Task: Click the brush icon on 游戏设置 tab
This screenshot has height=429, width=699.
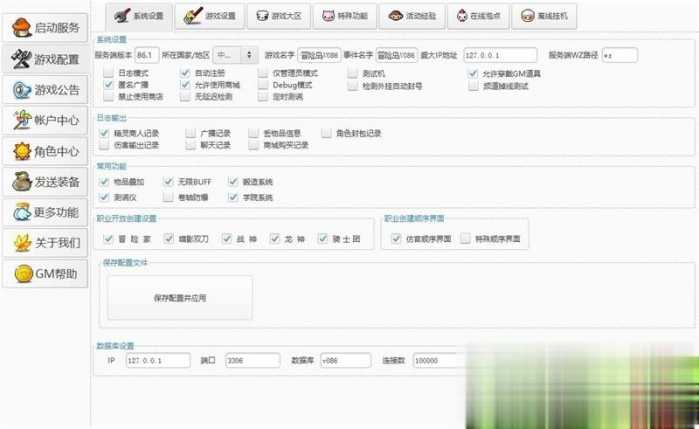Action: click(193, 16)
